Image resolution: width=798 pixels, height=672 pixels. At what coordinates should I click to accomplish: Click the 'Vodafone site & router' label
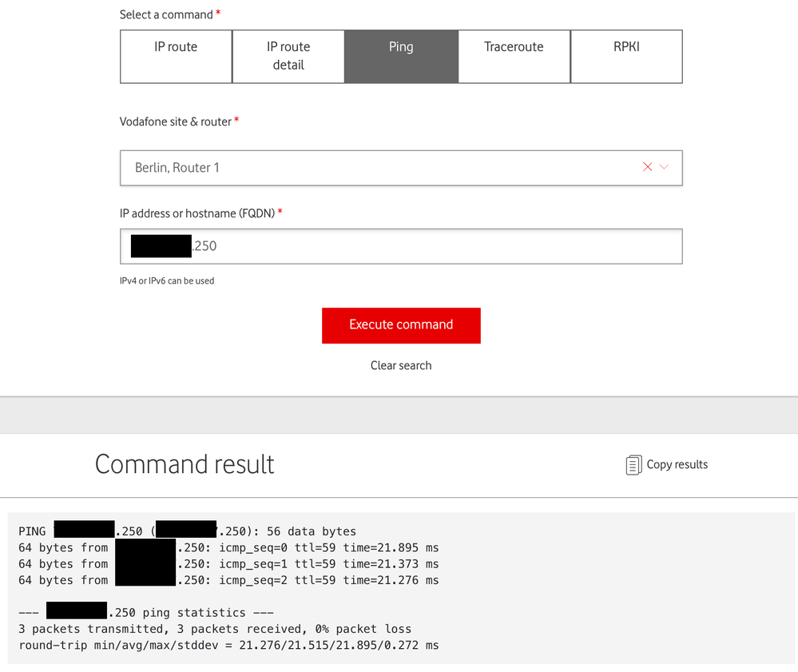pos(176,121)
